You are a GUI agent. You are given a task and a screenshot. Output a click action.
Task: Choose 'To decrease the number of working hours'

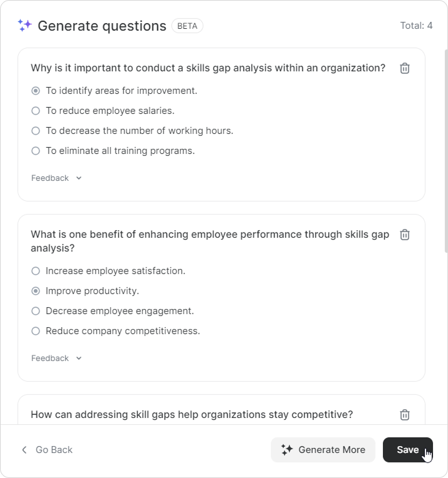pyautogui.click(x=36, y=131)
